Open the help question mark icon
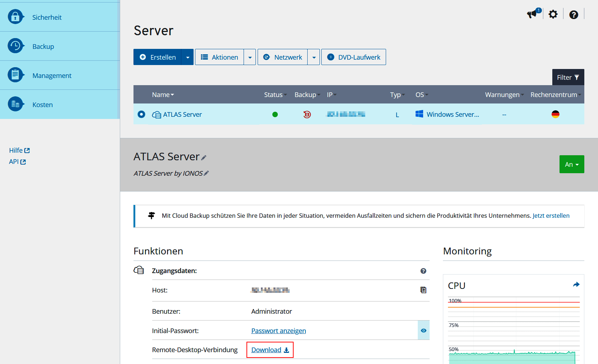Screen dimensions: 598x364 (x=574, y=14)
